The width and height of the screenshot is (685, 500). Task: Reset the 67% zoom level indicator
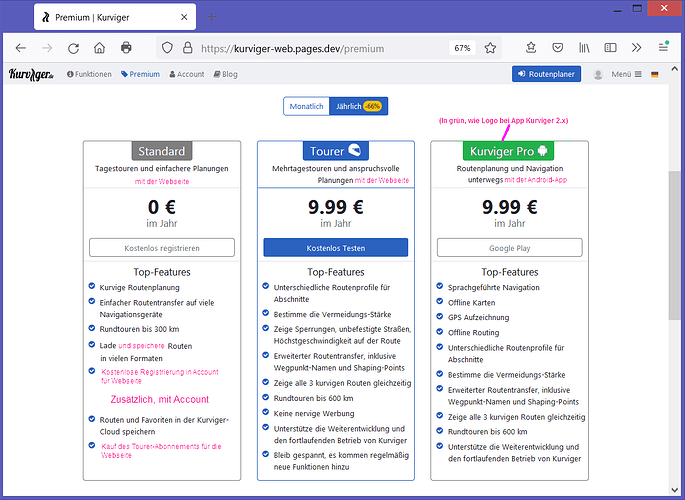pos(462,48)
